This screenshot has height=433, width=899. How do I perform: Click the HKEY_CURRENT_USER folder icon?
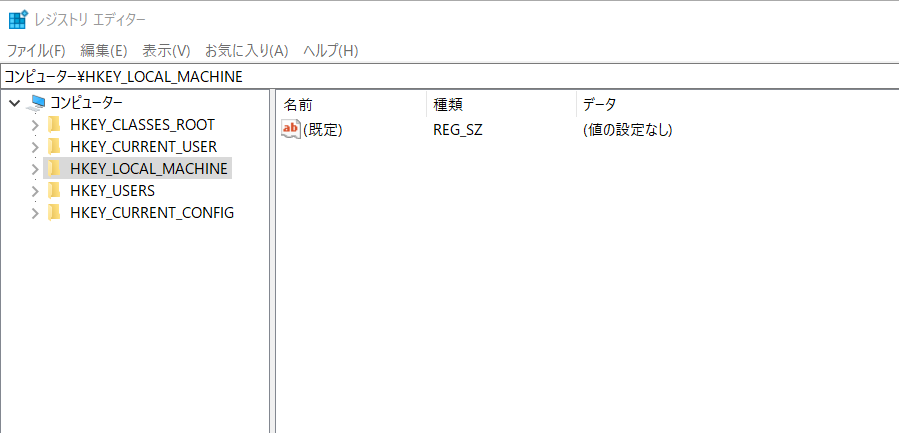pos(54,146)
